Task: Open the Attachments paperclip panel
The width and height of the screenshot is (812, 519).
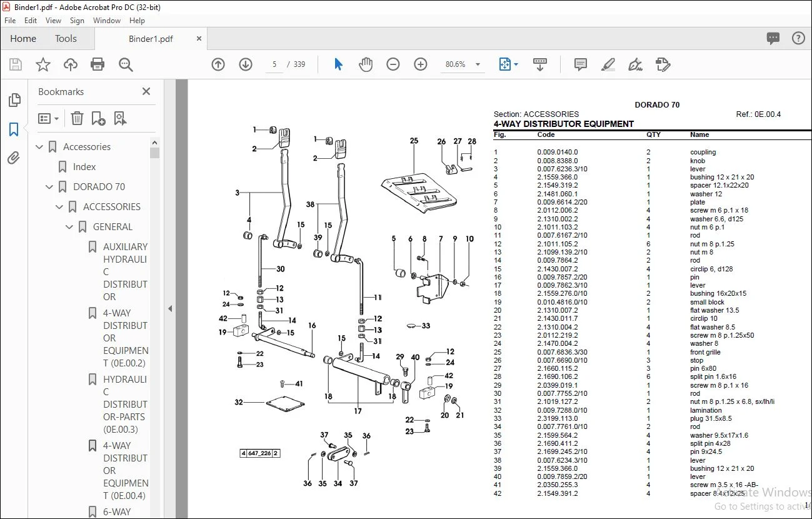Action: pos(14,158)
